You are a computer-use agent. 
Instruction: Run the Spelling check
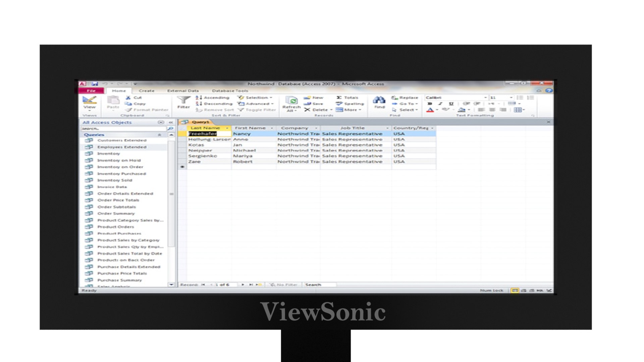coord(350,104)
